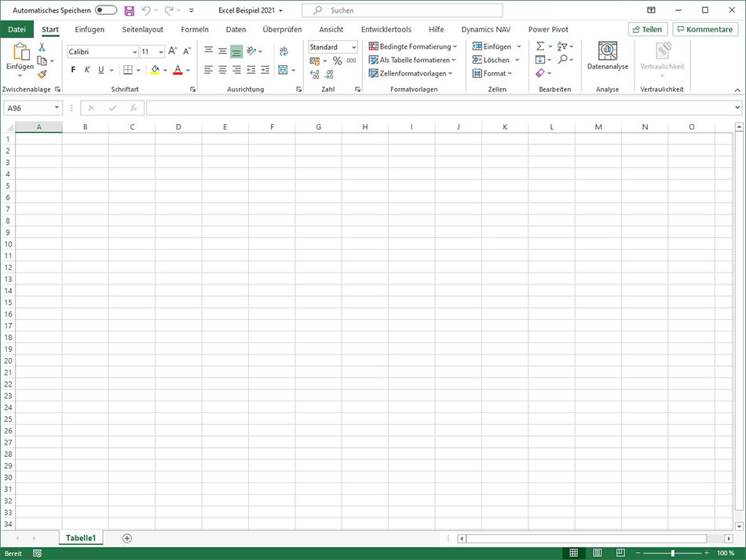The image size is (746, 560).
Task: Toggle center horizontal alignment
Action: pos(222,70)
